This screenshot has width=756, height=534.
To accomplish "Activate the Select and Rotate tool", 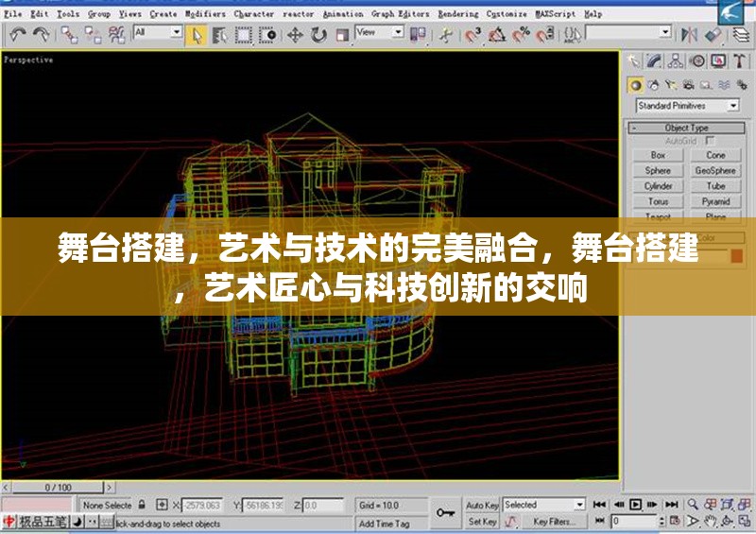I will (318, 34).
